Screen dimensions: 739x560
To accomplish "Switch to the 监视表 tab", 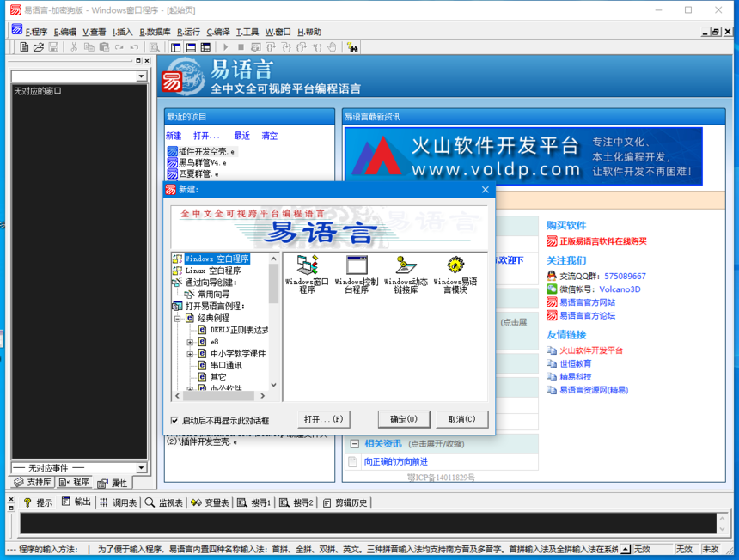I will pyautogui.click(x=164, y=502).
